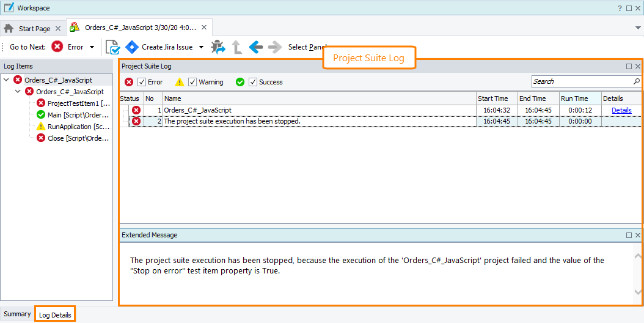Switch to the Summary tab
Screen dimensions: 644x323
pos(17,314)
